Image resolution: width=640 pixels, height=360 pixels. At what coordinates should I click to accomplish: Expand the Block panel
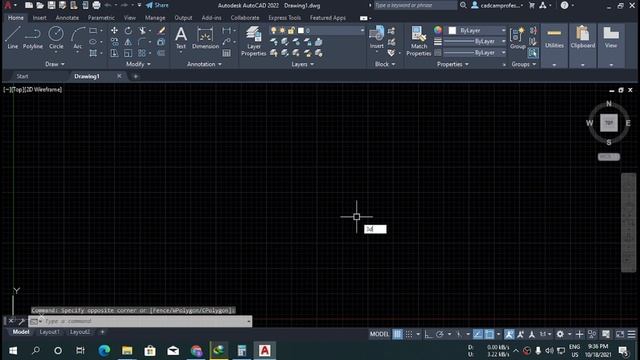click(x=385, y=64)
